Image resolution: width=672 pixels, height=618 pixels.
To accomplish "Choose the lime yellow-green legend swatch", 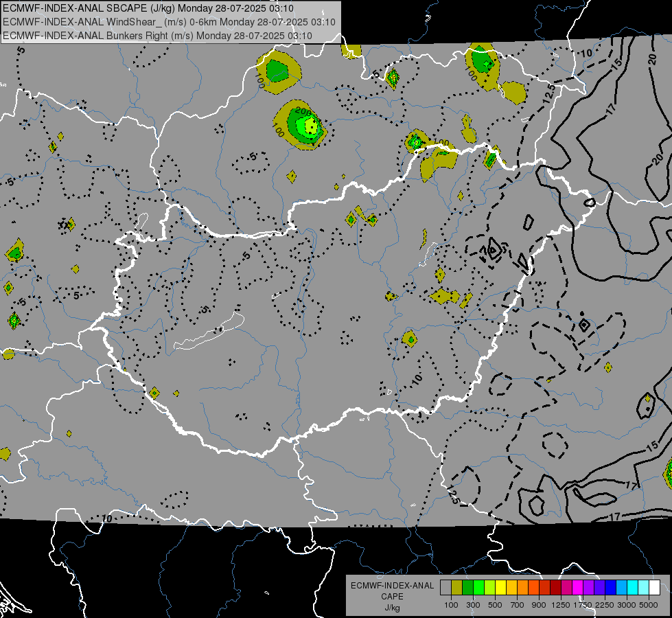I will tap(490, 587).
